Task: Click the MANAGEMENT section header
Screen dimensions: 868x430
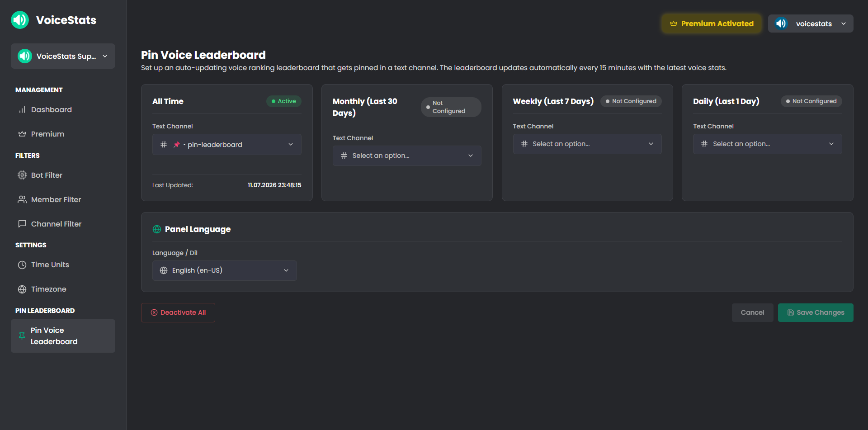Action: 39,90
